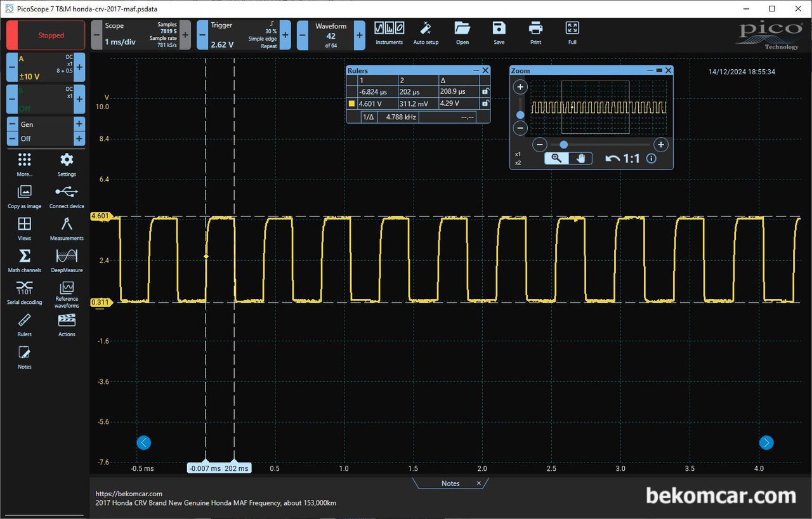Viewport: 812px width, 519px height.
Task: Open Settings gear
Action: (67, 164)
